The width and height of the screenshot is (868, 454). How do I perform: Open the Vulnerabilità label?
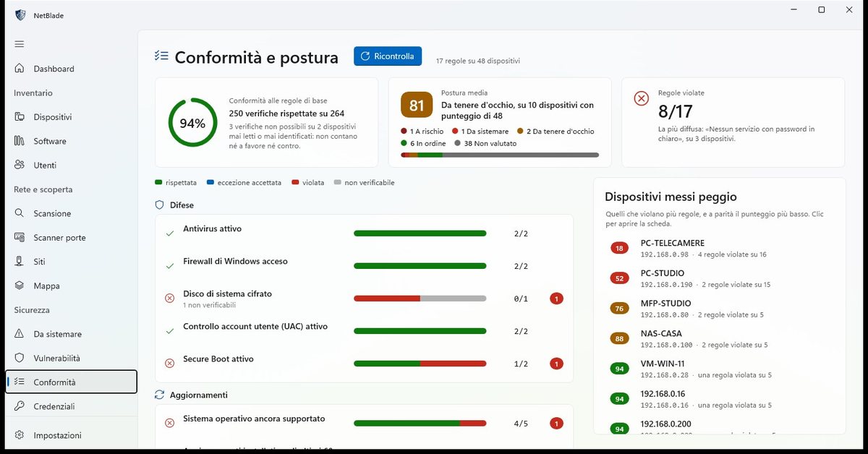tap(56, 358)
